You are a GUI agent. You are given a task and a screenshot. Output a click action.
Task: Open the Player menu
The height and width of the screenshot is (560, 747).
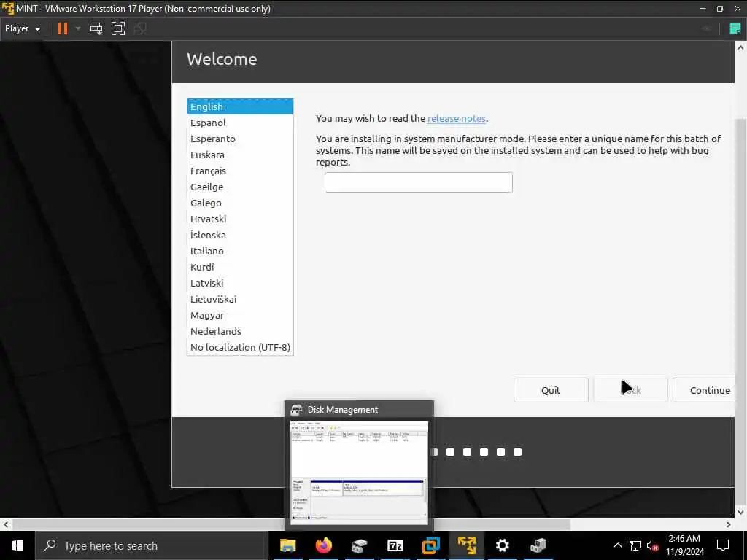22,28
